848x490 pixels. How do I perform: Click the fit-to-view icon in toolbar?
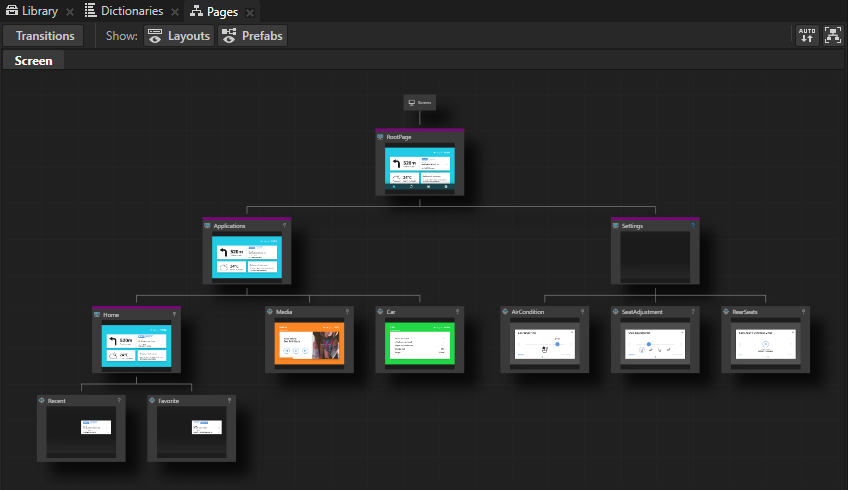pos(832,36)
